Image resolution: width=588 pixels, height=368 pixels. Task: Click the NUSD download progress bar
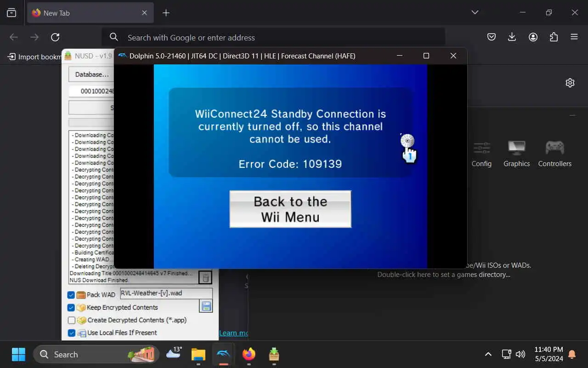[x=91, y=122]
